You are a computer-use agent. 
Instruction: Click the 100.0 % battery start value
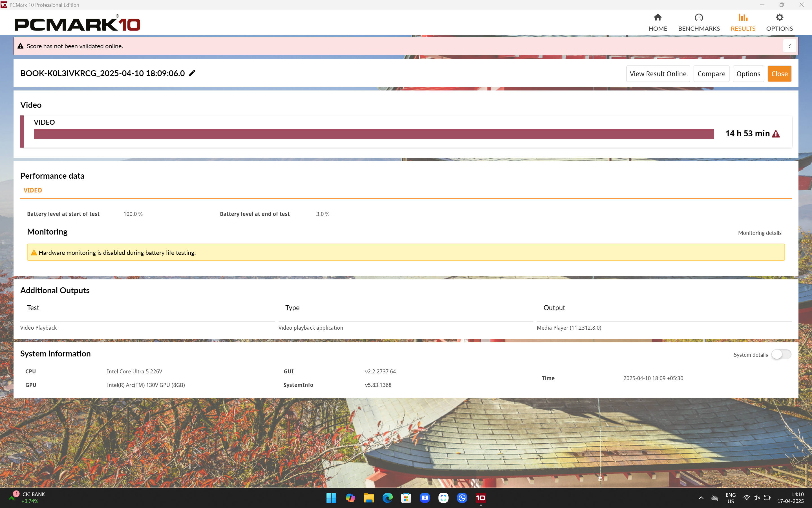coord(133,214)
